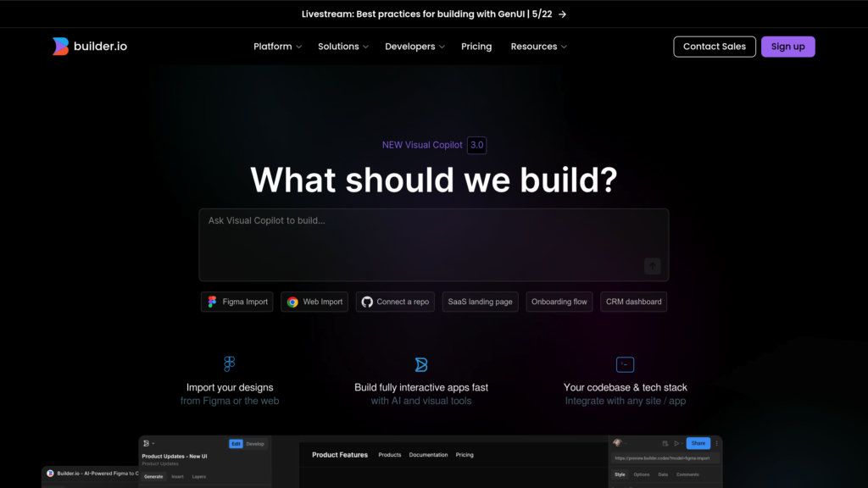
Task: Click the preview URL field in right panel
Action: pyautogui.click(x=665, y=458)
